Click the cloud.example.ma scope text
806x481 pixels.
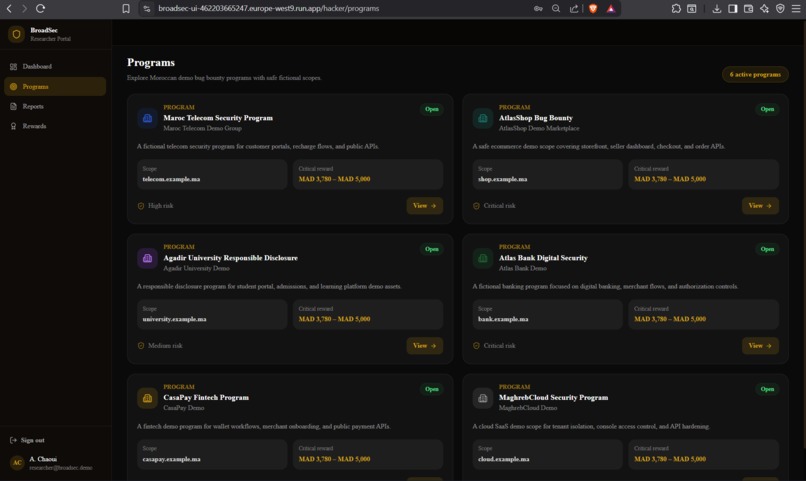(x=504, y=459)
